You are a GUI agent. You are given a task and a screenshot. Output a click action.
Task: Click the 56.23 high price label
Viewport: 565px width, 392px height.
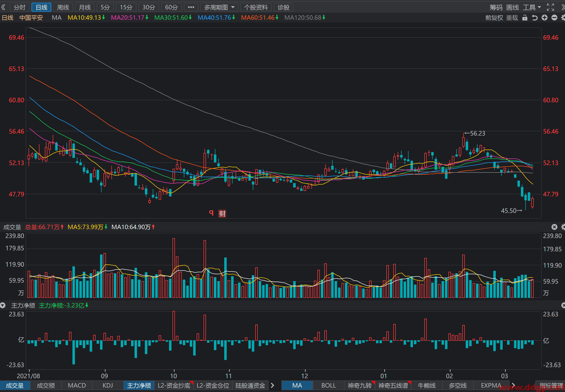[x=478, y=133]
